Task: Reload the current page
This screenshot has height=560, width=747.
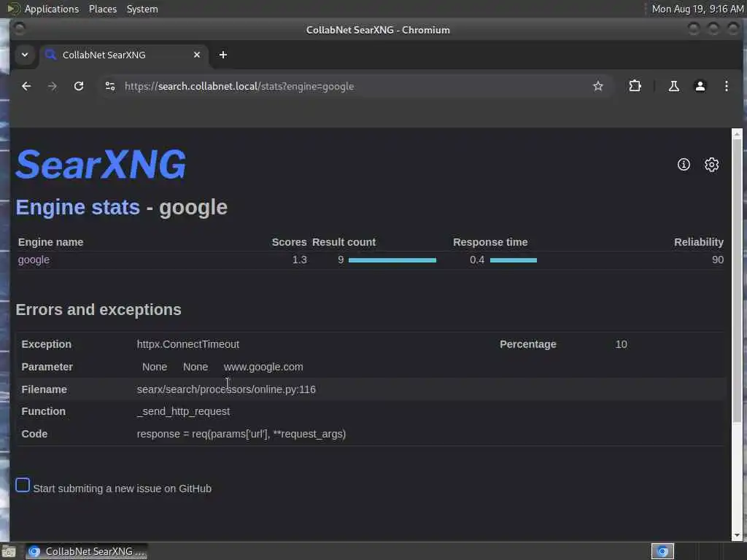Action: 79,86
